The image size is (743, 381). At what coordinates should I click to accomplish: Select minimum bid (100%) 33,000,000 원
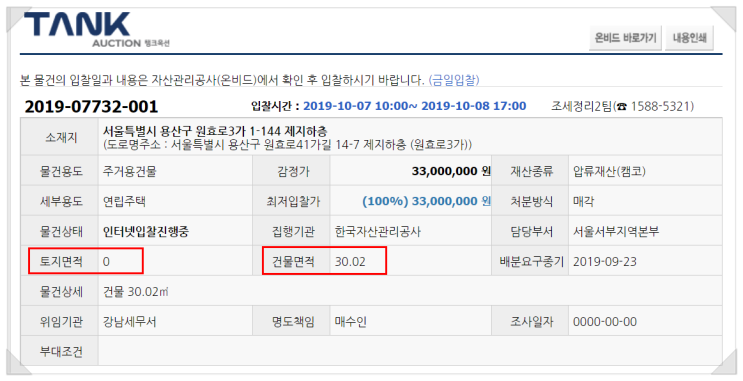tap(426, 201)
